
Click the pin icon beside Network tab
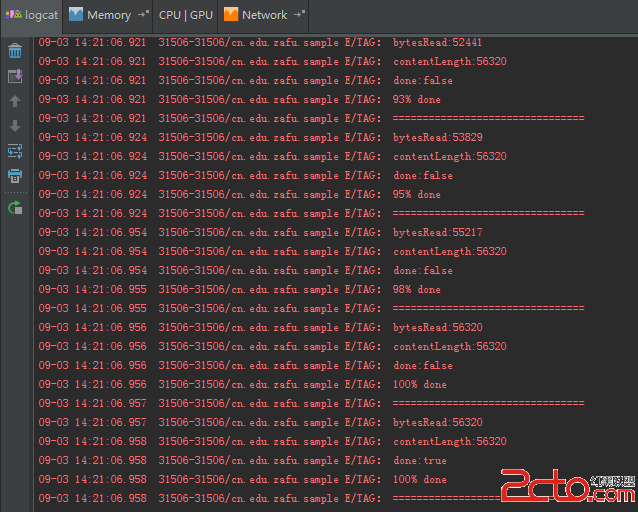pos(299,14)
